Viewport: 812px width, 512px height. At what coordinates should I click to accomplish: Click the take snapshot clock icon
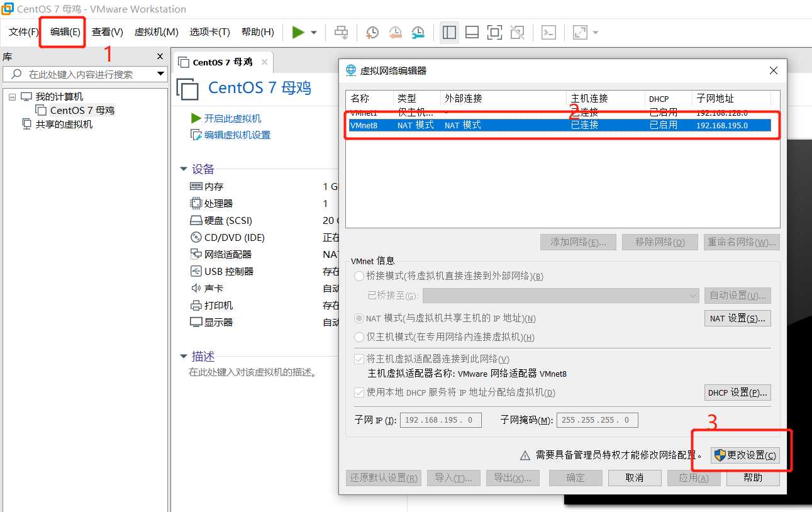[372, 32]
